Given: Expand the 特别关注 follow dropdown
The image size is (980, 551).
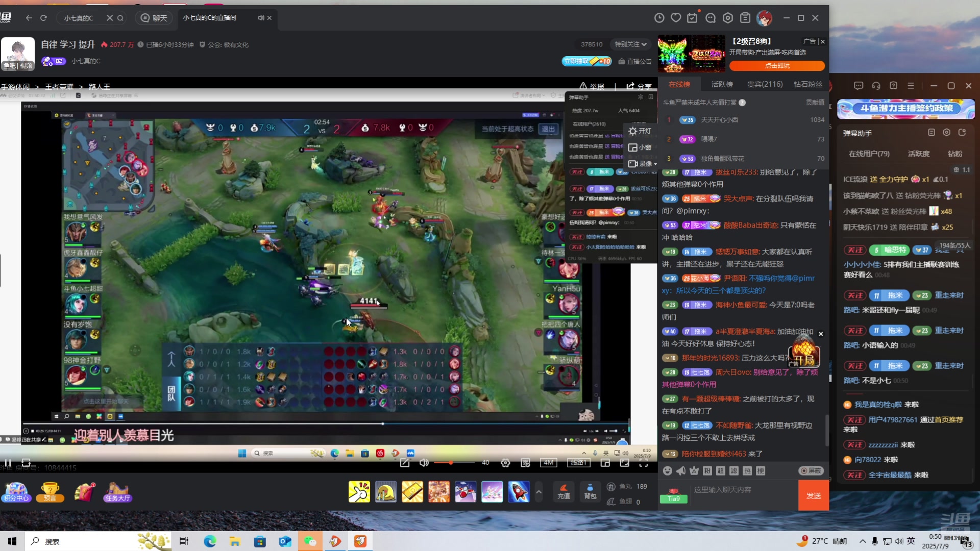Looking at the screenshot, I should click(631, 44).
